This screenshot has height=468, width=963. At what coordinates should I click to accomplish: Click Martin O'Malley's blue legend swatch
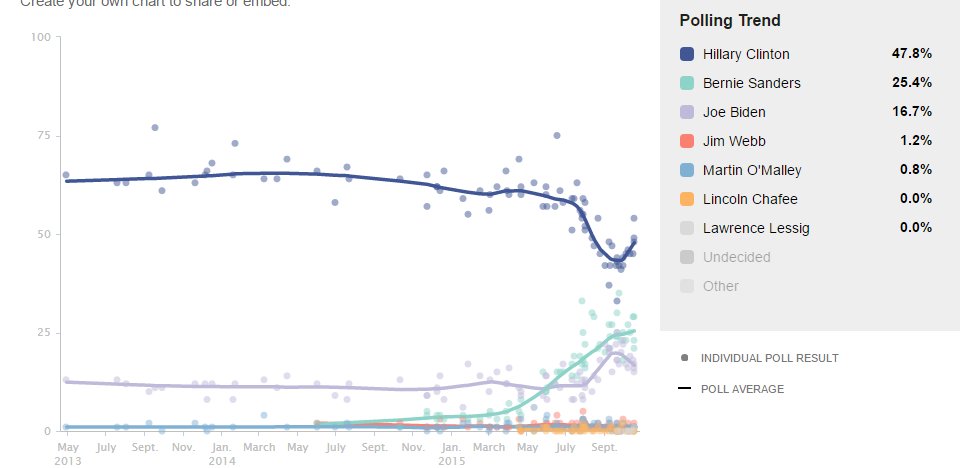coord(687,170)
